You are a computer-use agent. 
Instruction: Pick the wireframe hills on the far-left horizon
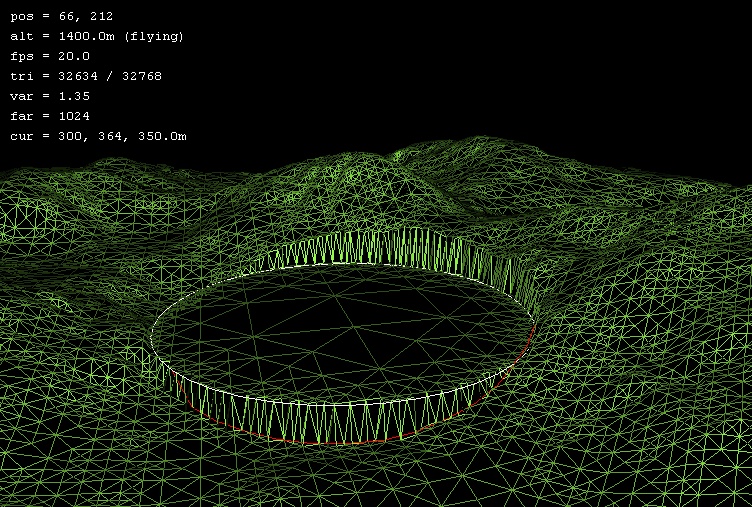click(x=40, y=190)
